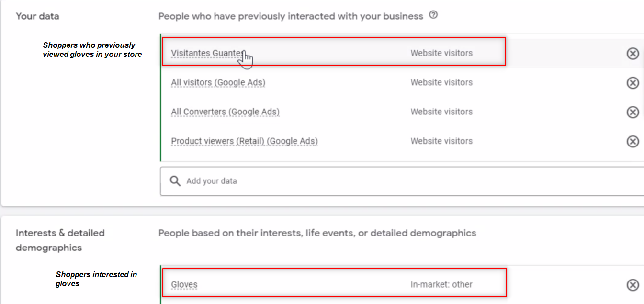
Task: Remove All Converters (Google Ads) segment
Action: [633, 112]
